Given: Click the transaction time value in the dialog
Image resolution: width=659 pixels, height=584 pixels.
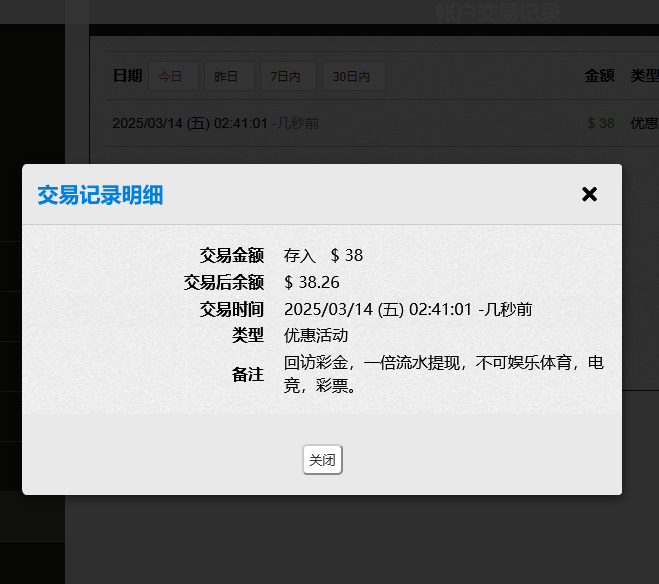Looking at the screenshot, I should (408, 309).
